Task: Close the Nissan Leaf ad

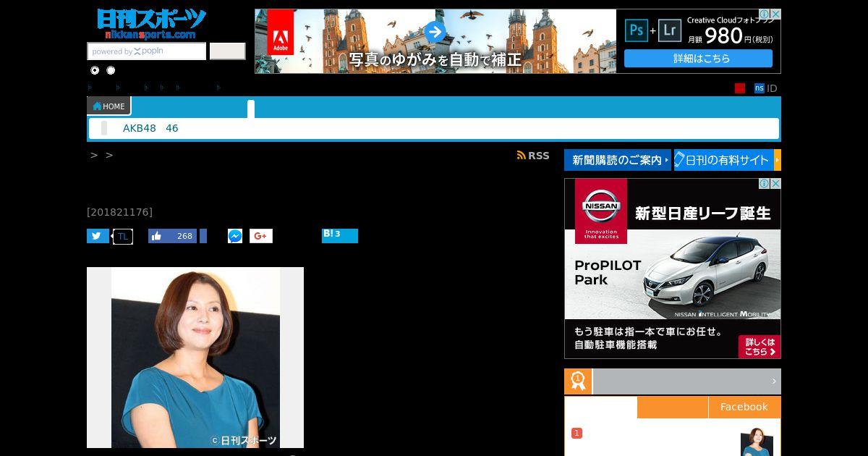Action: pyautogui.click(x=775, y=184)
